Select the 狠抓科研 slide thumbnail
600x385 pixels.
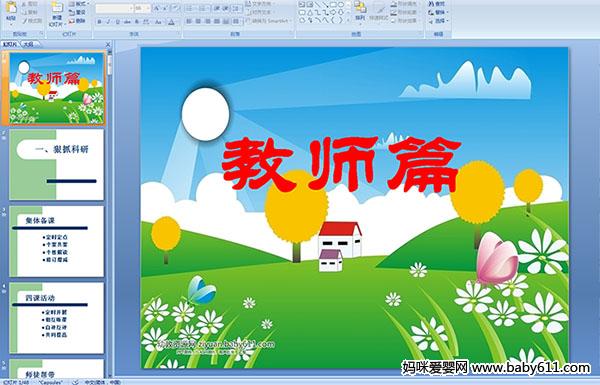pos(57,165)
